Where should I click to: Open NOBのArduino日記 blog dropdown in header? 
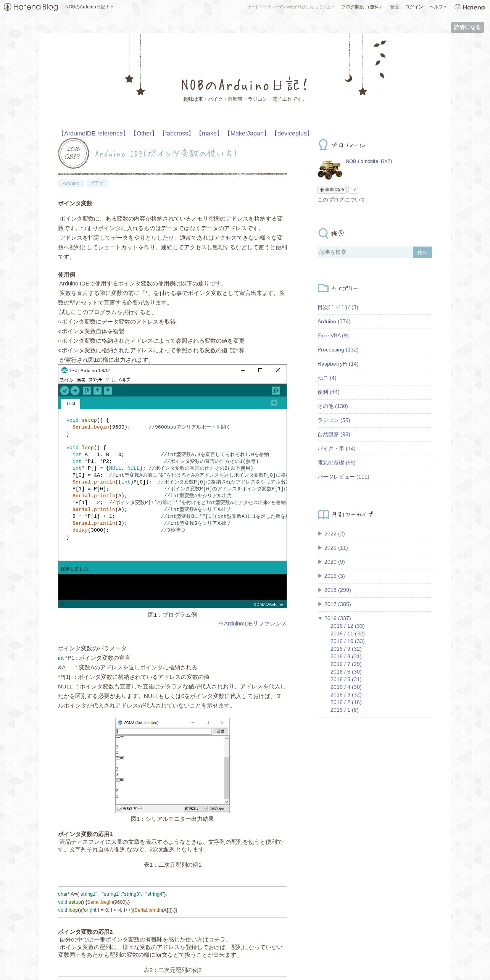pyautogui.click(x=89, y=7)
